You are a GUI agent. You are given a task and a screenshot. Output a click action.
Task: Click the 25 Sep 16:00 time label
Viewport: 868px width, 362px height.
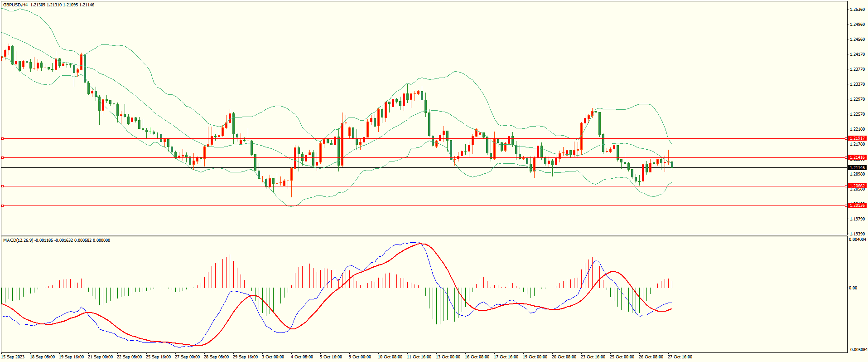pos(158,357)
